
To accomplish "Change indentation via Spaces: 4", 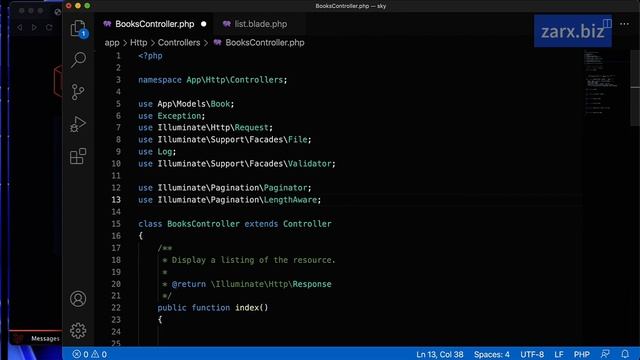I will tap(491, 354).
